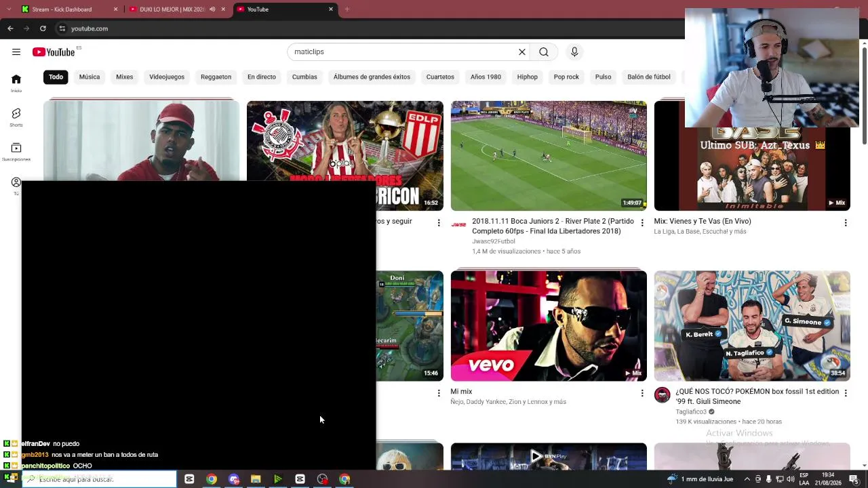Open the Tagliafico3 channel avatar

pyautogui.click(x=663, y=395)
